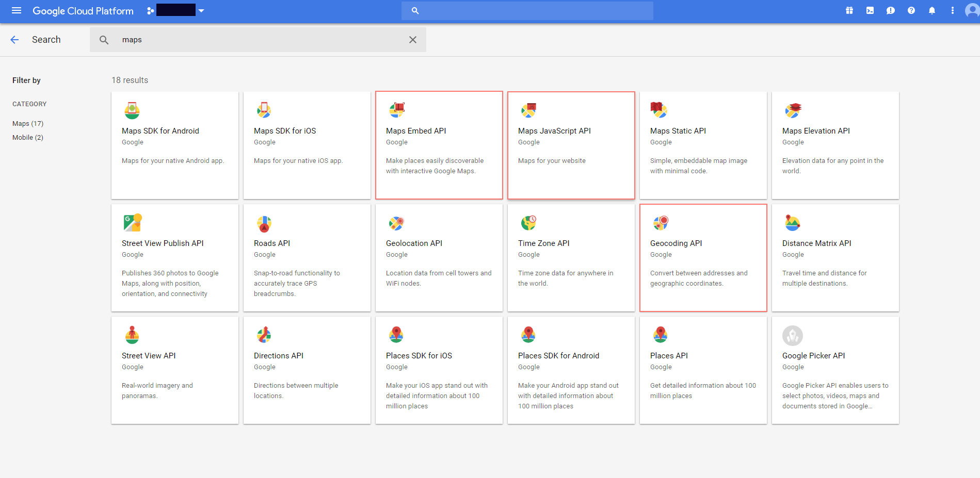Click the Geolocation API icon
The width and height of the screenshot is (980, 478).
(396, 223)
